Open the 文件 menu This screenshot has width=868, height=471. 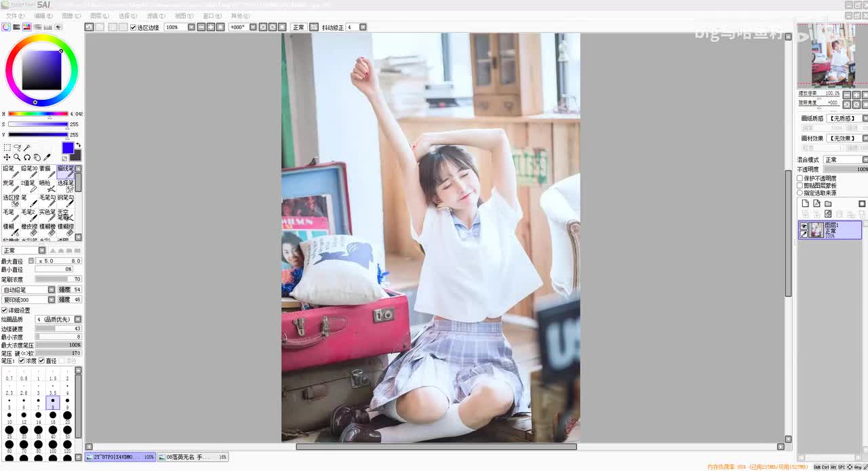click(15, 16)
